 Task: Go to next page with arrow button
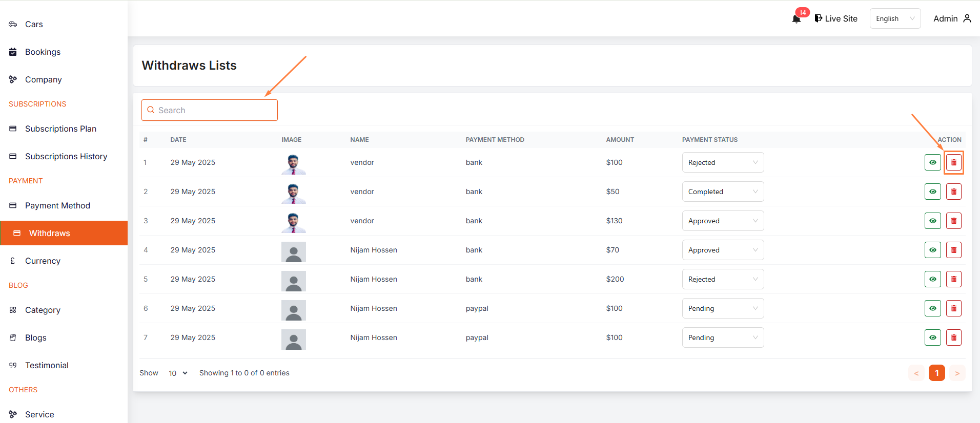[957, 373]
